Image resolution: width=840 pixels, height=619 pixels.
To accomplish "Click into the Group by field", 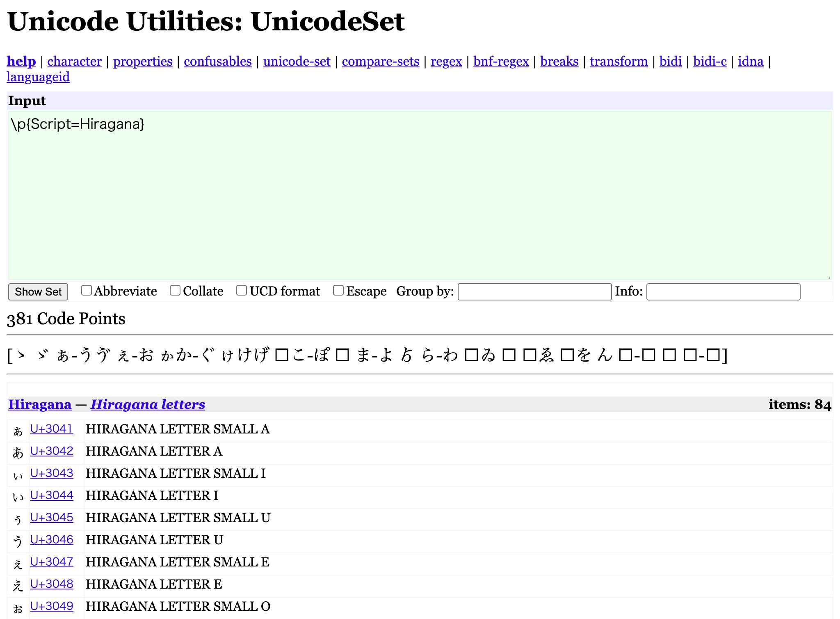I will click(x=534, y=292).
